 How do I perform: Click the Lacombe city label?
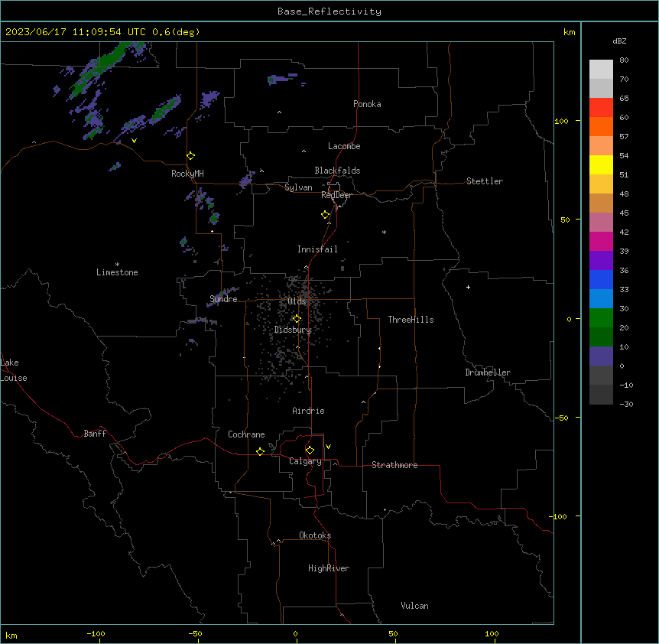click(x=344, y=146)
